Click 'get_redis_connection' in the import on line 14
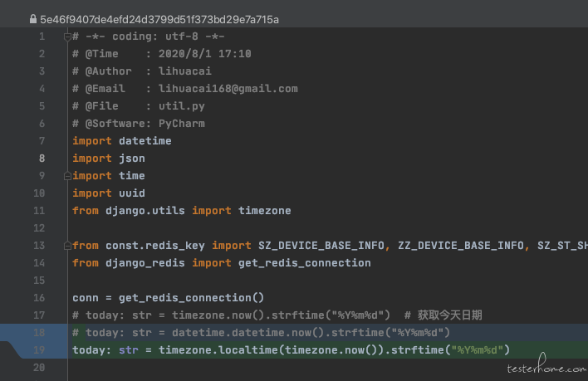This screenshot has height=381, width=588. pos(305,263)
